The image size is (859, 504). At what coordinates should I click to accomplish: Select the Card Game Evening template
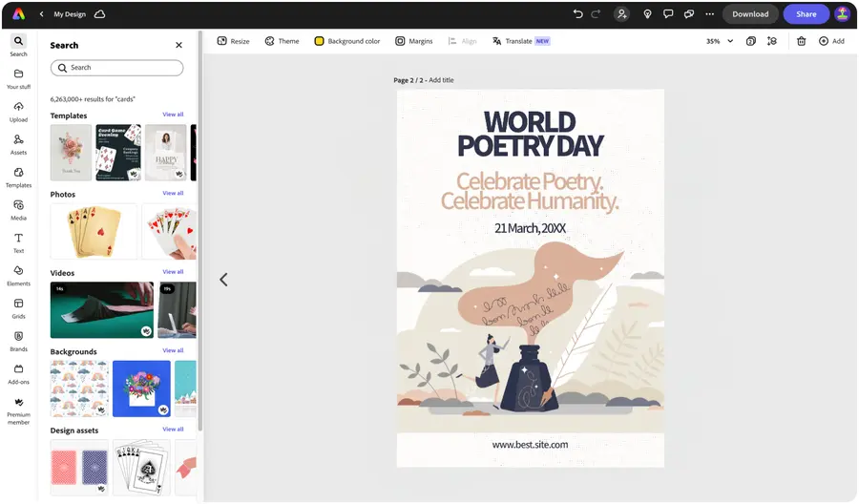click(x=118, y=153)
